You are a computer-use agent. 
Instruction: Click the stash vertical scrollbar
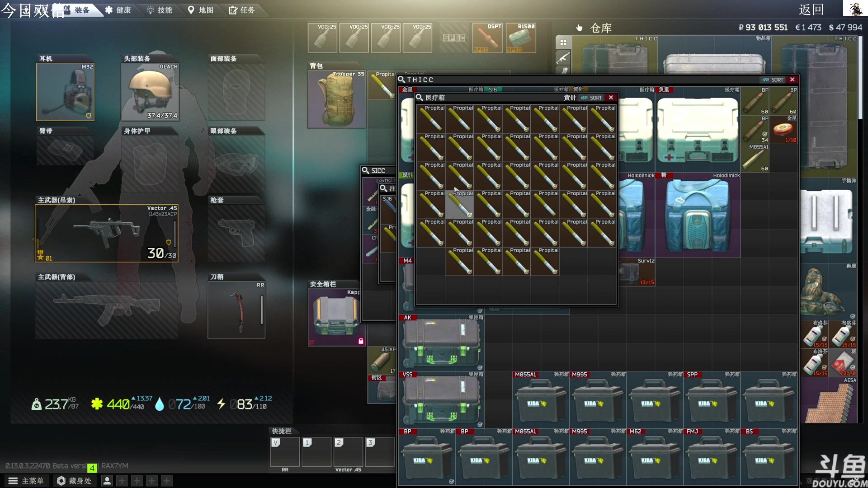861,77
